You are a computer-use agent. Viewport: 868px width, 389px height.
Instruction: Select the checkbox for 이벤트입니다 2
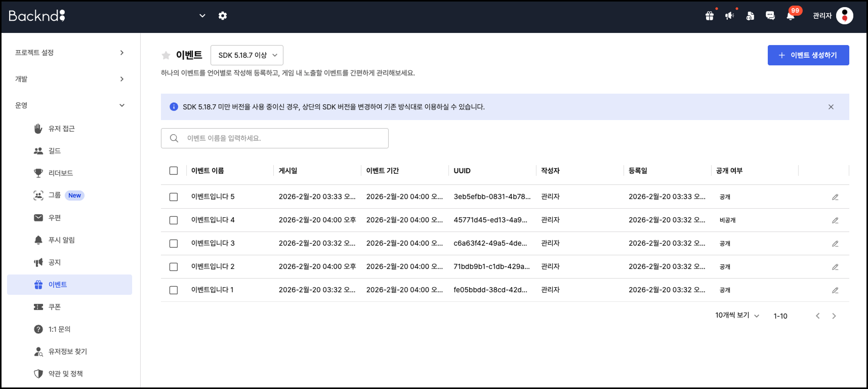pos(174,267)
